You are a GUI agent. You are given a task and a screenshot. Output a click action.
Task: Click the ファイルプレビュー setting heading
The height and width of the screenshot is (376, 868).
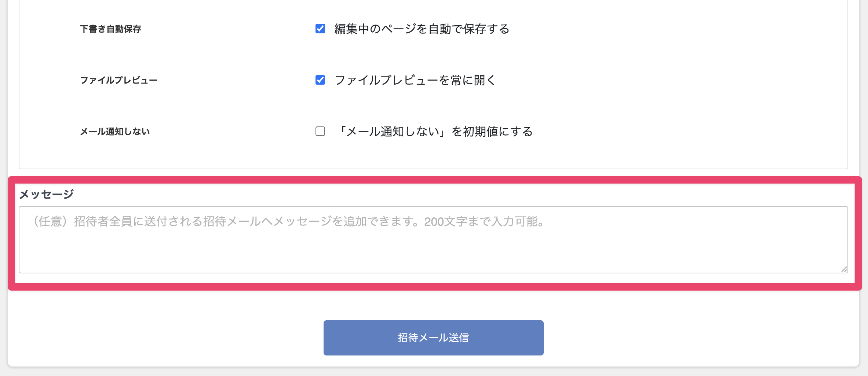pos(118,80)
